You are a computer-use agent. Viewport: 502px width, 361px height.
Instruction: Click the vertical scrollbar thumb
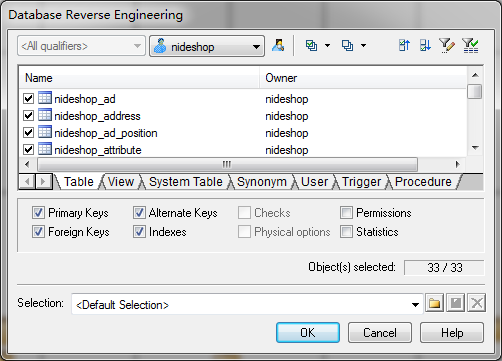tap(475, 91)
